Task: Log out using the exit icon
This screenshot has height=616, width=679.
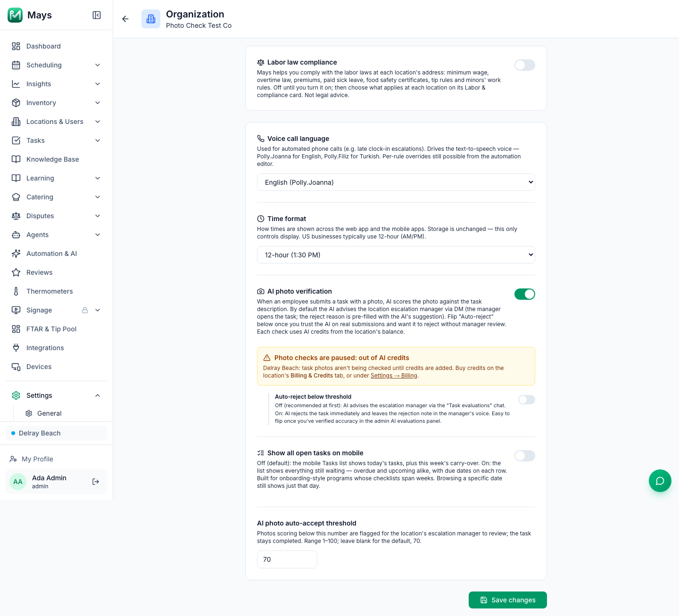Action: coord(96,482)
